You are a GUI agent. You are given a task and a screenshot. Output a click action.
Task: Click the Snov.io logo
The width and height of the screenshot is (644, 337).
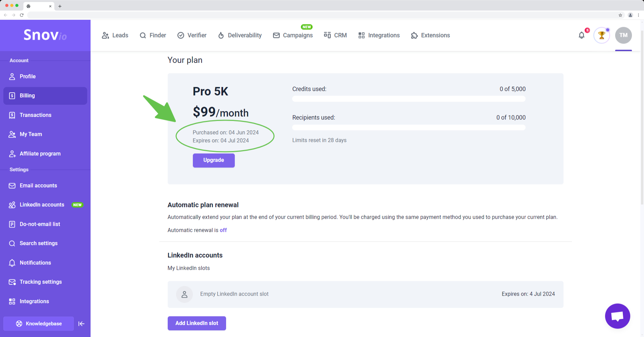45,35
